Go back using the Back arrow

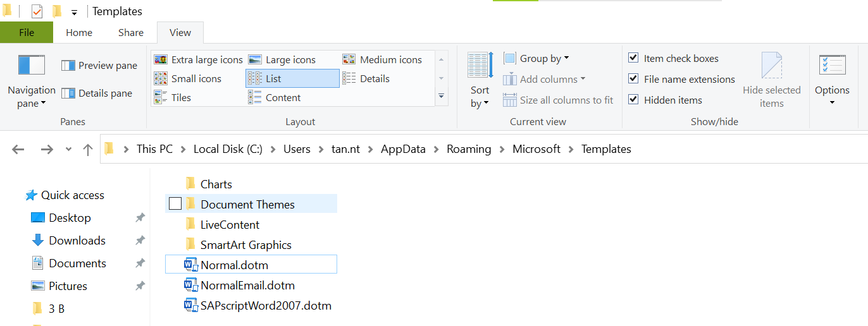pyautogui.click(x=18, y=150)
